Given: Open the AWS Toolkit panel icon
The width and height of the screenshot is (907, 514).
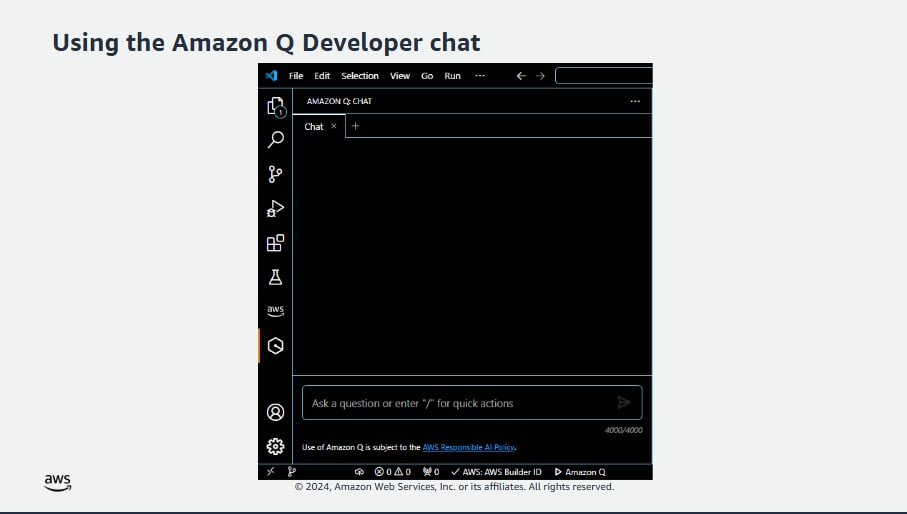Looking at the screenshot, I should tap(275, 311).
